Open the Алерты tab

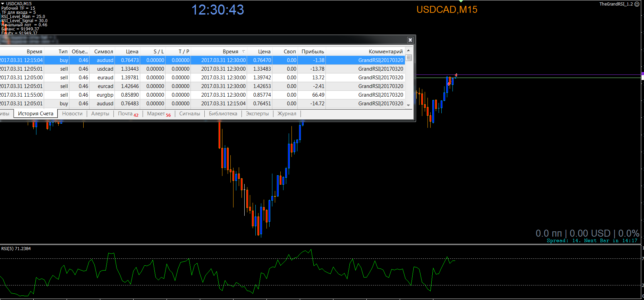(x=100, y=113)
